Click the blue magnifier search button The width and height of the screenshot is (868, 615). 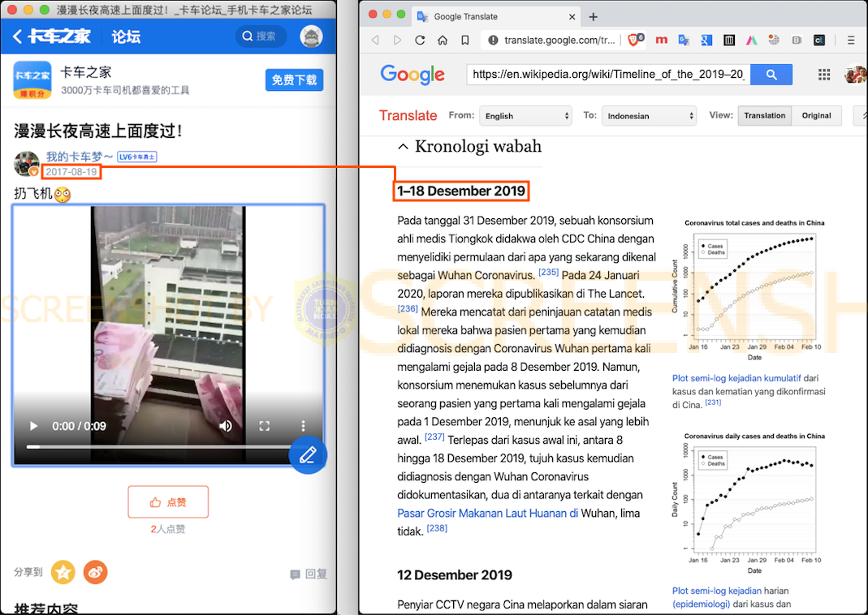[x=771, y=74]
